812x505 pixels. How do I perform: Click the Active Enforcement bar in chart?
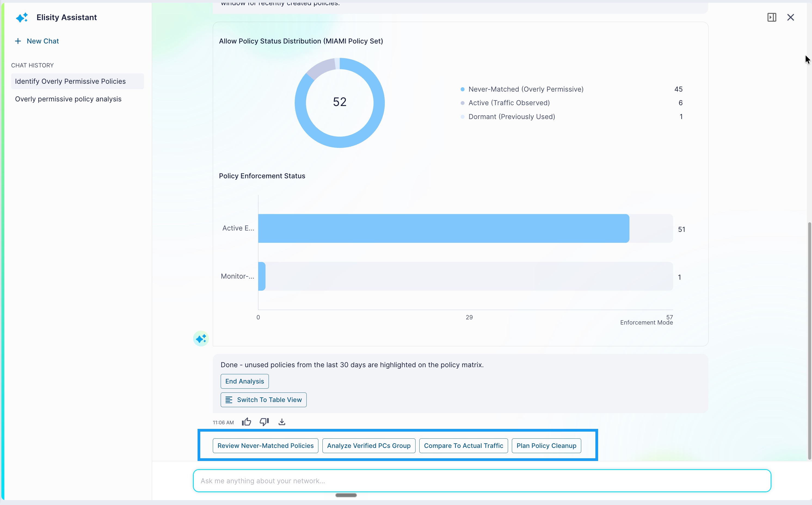pos(444,229)
